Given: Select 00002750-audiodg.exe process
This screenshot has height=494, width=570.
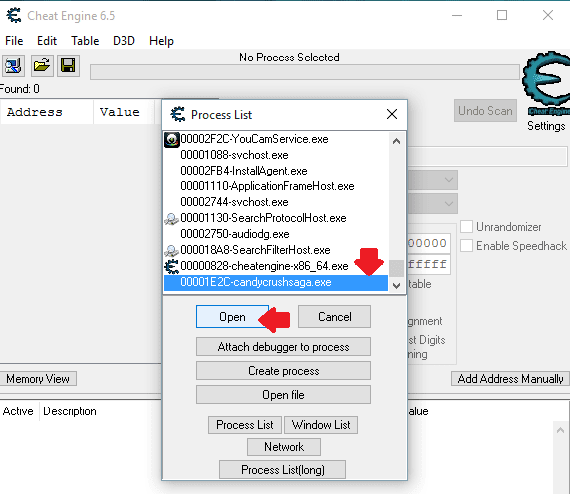Looking at the screenshot, I should [x=276, y=234].
